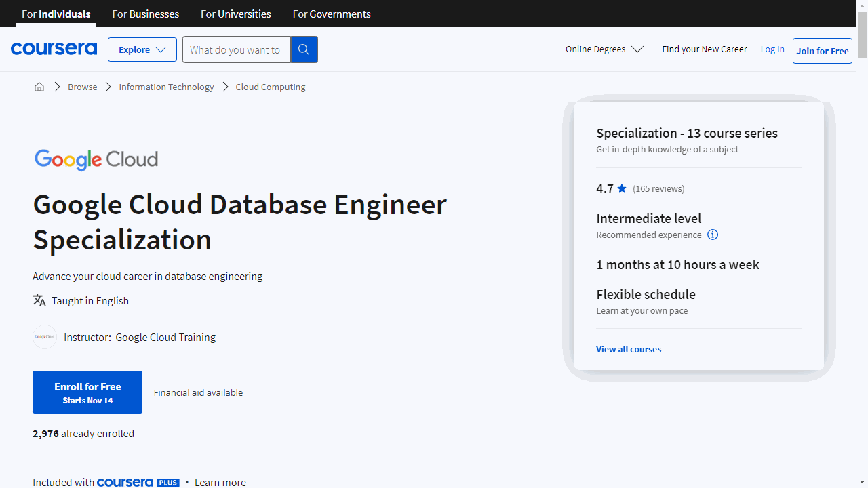Click the instructor avatar thumbnail

[x=45, y=337]
